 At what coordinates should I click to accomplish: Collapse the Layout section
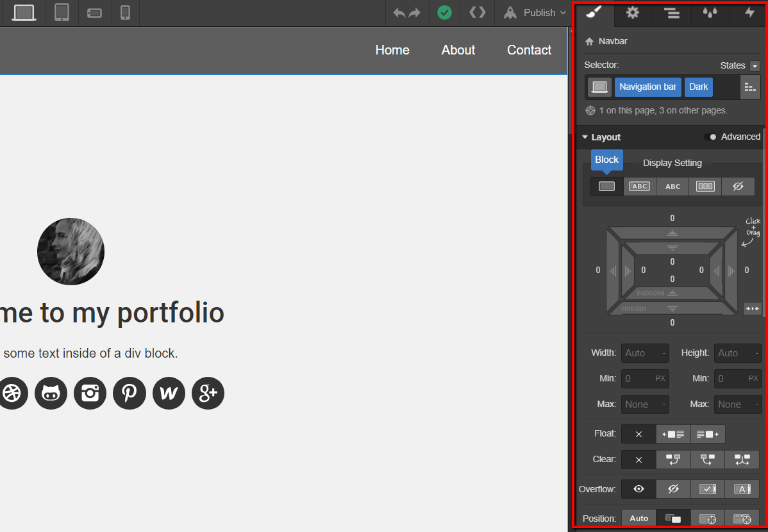pyautogui.click(x=585, y=137)
